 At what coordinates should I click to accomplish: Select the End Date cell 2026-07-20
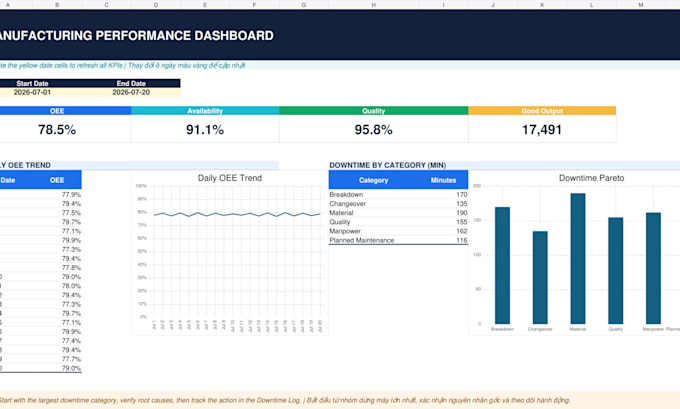click(x=131, y=92)
